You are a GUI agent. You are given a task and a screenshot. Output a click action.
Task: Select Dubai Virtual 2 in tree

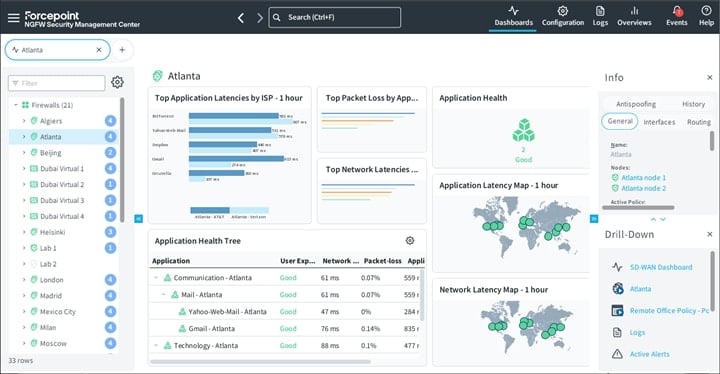pyautogui.click(x=62, y=184)
